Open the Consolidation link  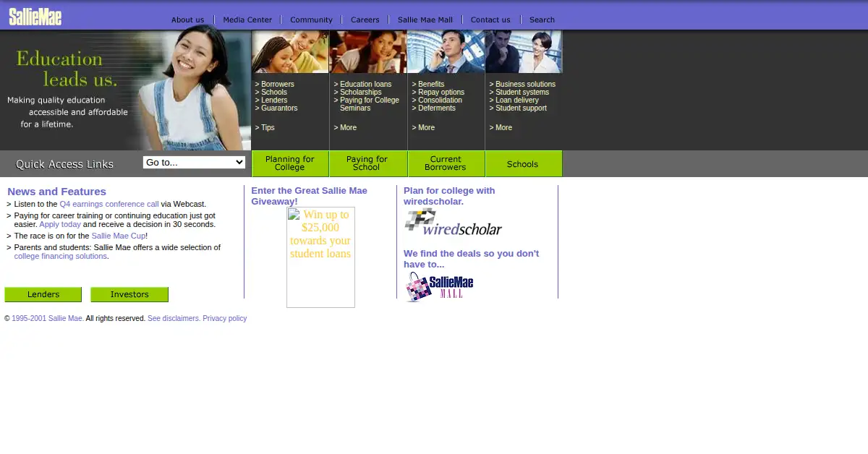[440, 100]
